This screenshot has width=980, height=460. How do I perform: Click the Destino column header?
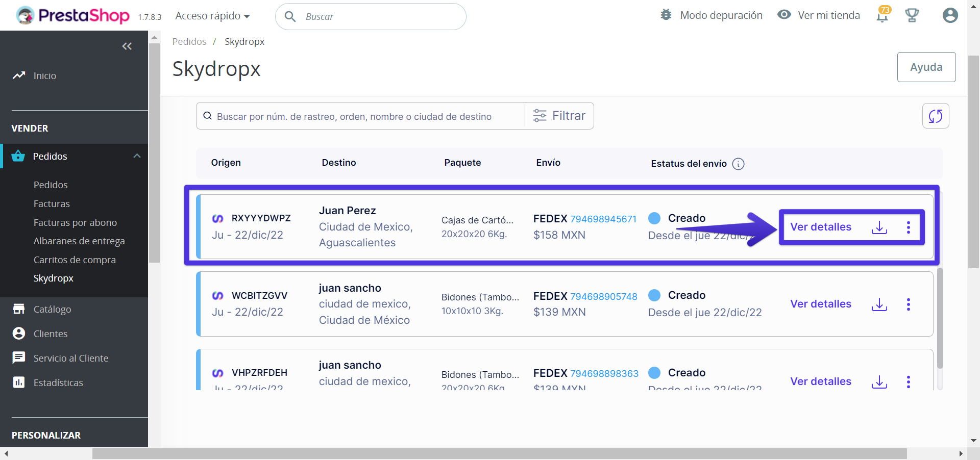[x=339, y=162]
